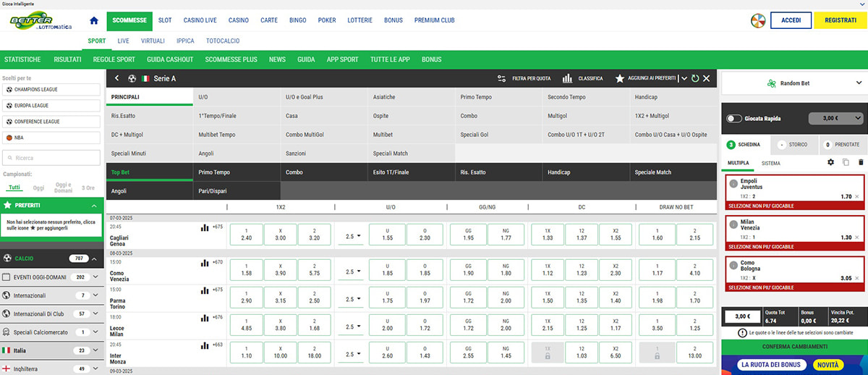Open the 3,00 € quick stake dropdown
Image resolution: width=868 pixels, height=375 pixels.
click(x=837, y=118)
